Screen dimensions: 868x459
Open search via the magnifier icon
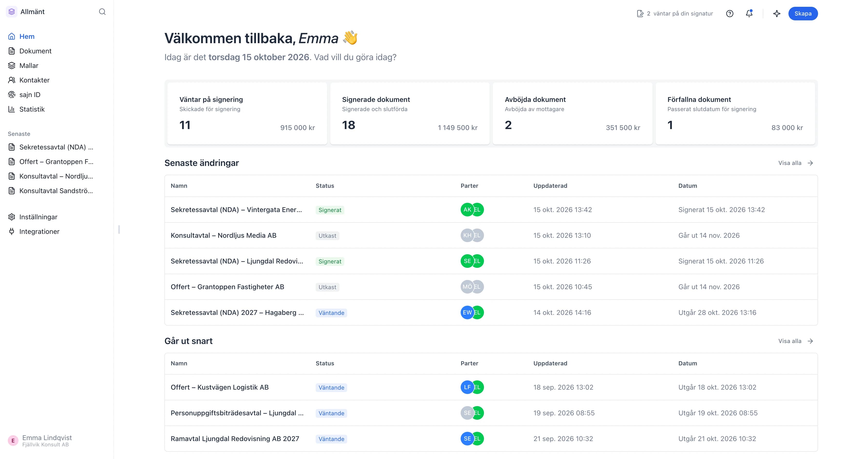[x=102, y=12]
